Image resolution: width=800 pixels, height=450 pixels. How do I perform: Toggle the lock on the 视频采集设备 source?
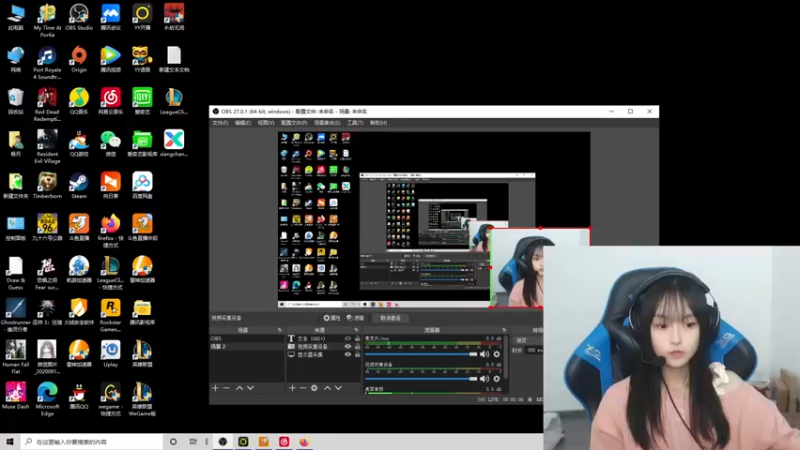click(357, 346)
